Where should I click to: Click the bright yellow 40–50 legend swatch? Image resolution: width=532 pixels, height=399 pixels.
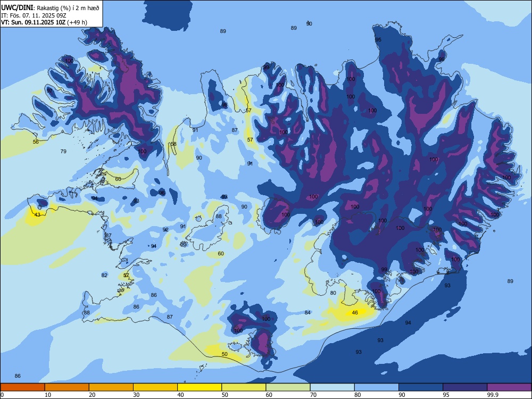[199, 387]
